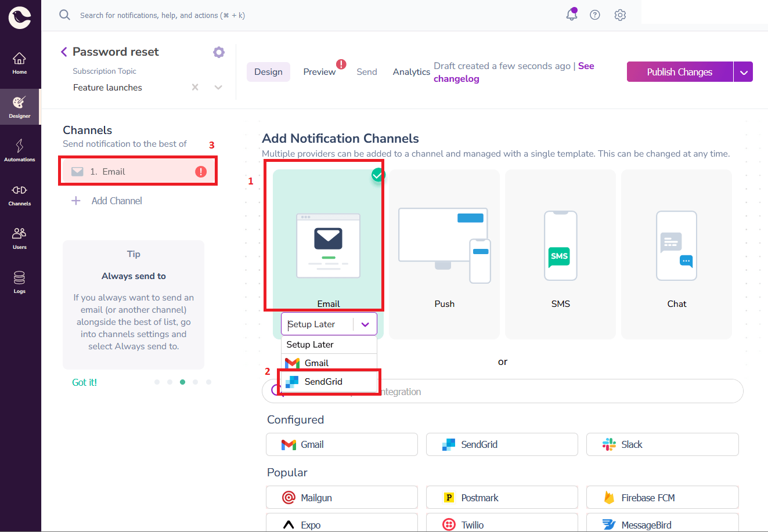Switch to the Preview tab
The width and height of the screenshot is (768, 532).
(319, 71)
